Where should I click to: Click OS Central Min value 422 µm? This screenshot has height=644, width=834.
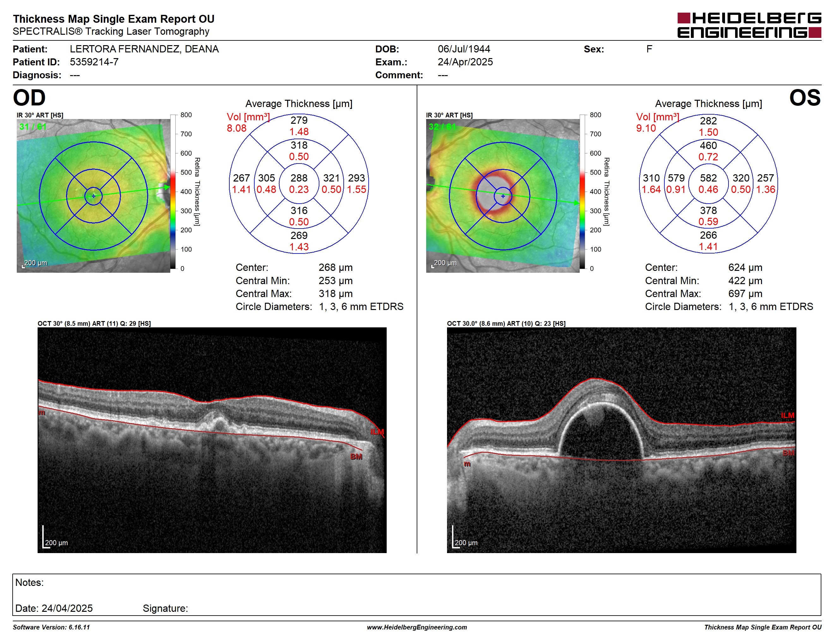(746, 281)
